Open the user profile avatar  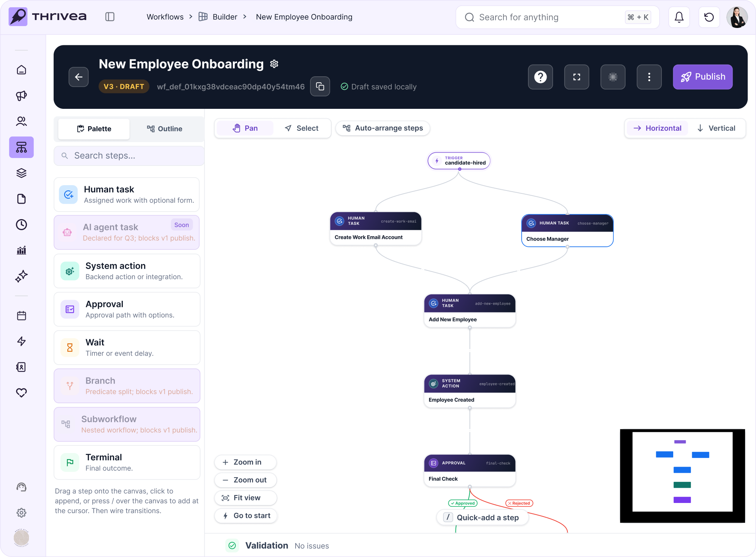[737, 17]
